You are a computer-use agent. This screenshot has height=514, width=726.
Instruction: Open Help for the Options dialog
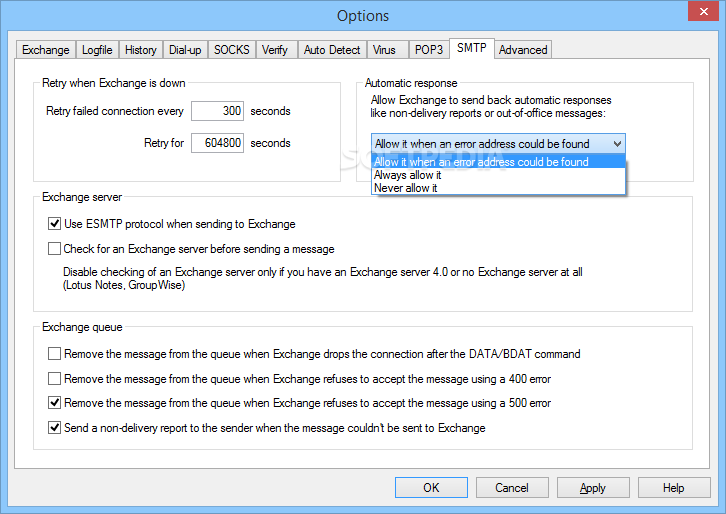[x=674, y=488]
